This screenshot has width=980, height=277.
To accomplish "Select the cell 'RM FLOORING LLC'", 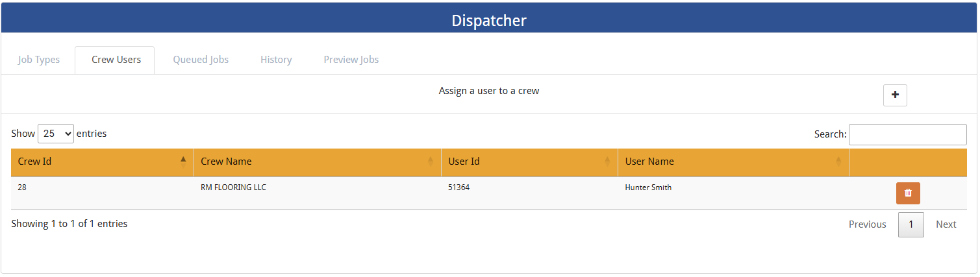I will (x=234, y=187).
